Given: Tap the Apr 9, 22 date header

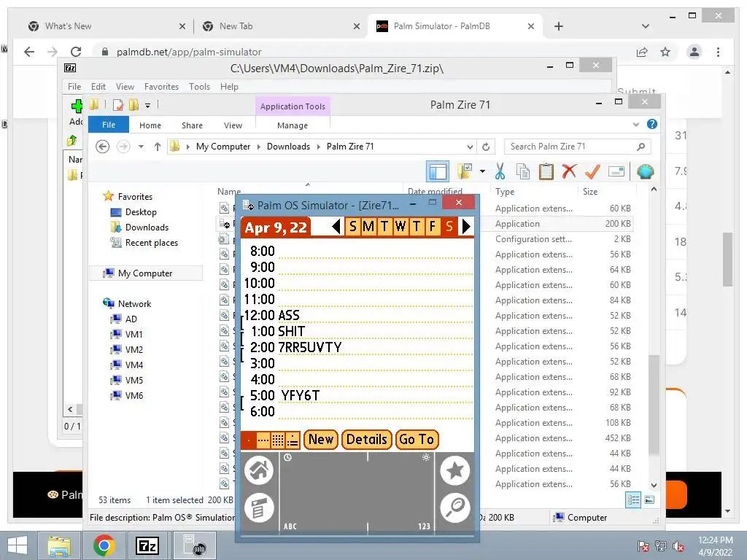Looking at the screenshot, I should (276, 227).
